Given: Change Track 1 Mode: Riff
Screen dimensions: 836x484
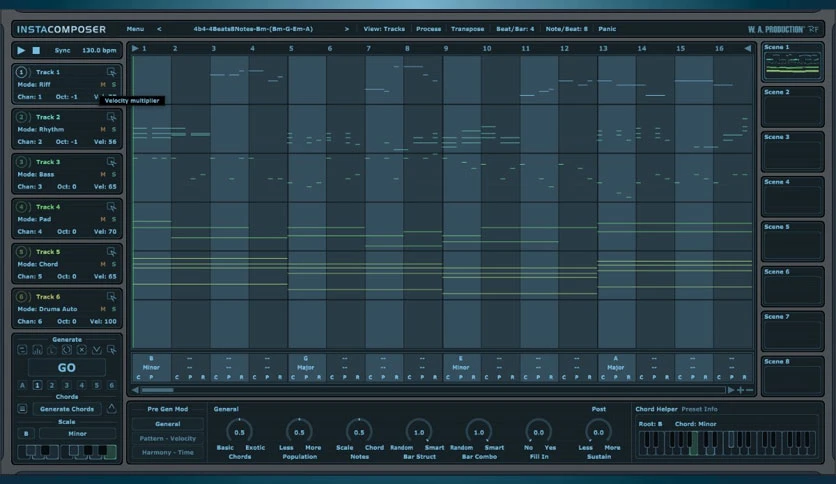Looking at the screenshot, I should [34, 85].
